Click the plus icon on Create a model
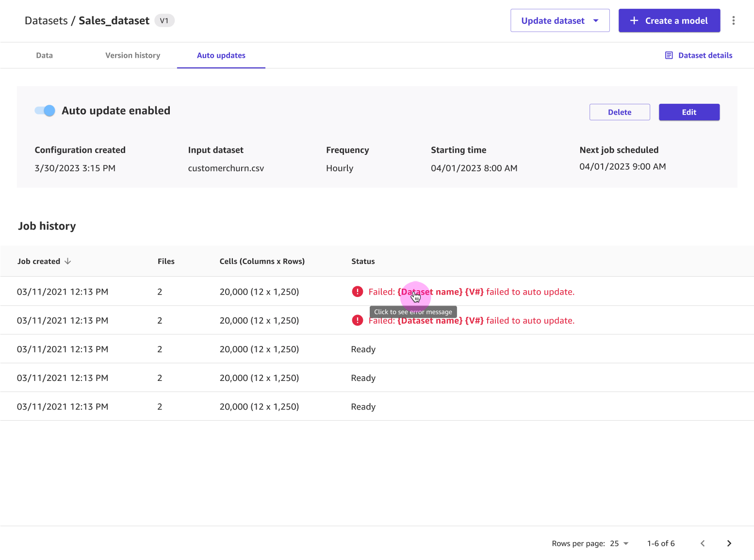This screenshot has width=754, height=560. (x=633, y=20)
